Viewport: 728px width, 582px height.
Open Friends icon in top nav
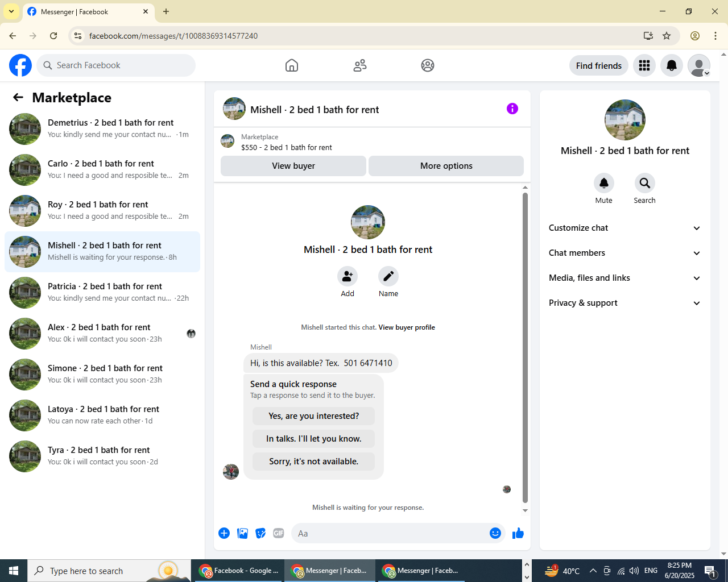point(360,65)
